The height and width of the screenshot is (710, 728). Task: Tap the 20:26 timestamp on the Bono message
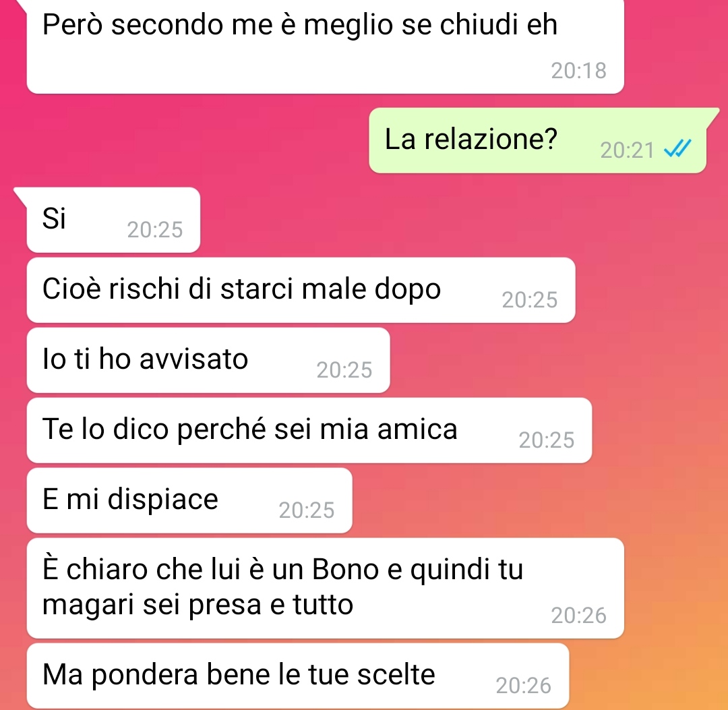click(578, 616)
